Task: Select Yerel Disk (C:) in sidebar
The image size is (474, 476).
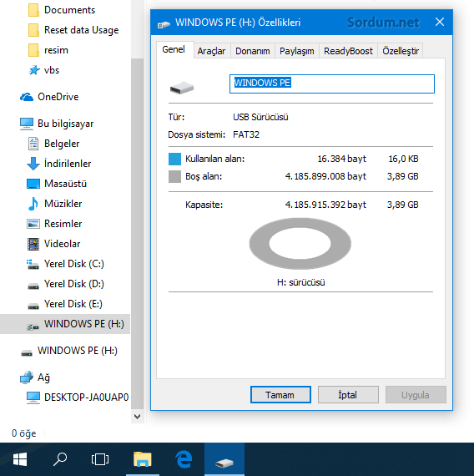Action: 65,264
